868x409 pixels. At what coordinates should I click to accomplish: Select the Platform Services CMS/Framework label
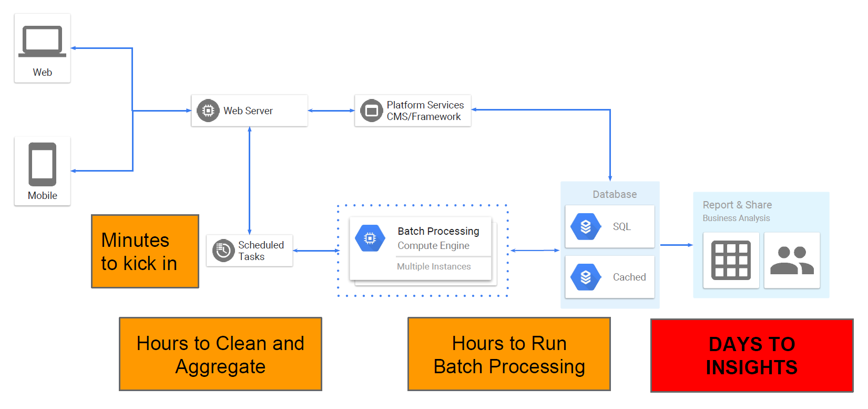click(425, 111)
